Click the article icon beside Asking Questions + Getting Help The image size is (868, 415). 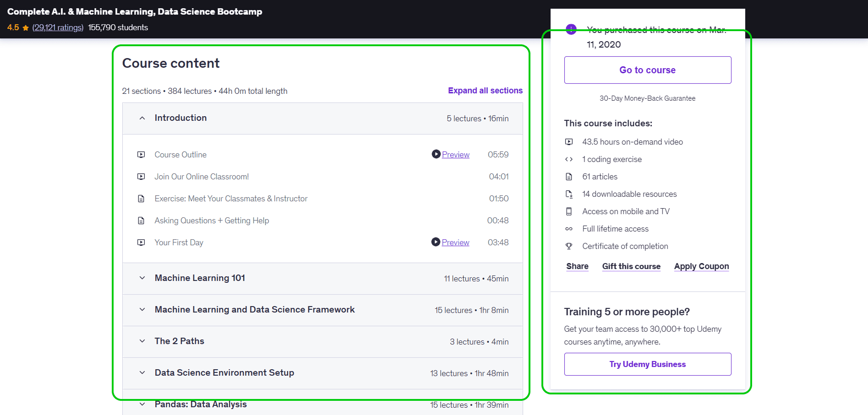pyautogui.click(x=141, y=221)
